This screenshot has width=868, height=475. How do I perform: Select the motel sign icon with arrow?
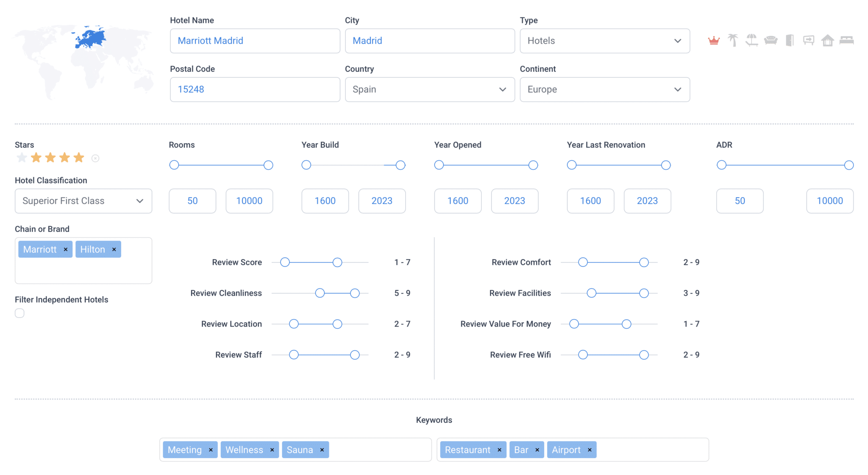tap(808, 40)
